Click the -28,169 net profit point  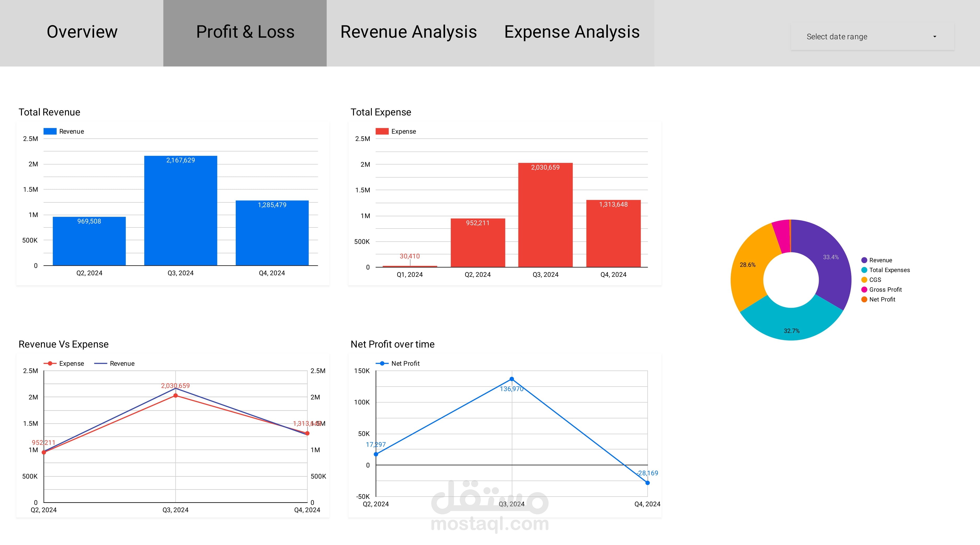[x=648, y=482]
